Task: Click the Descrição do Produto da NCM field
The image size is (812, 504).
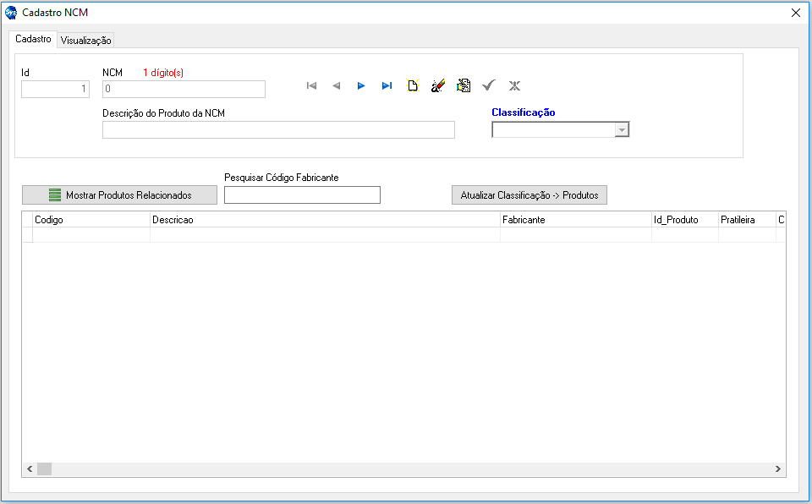Action: [x=278, y=129]
